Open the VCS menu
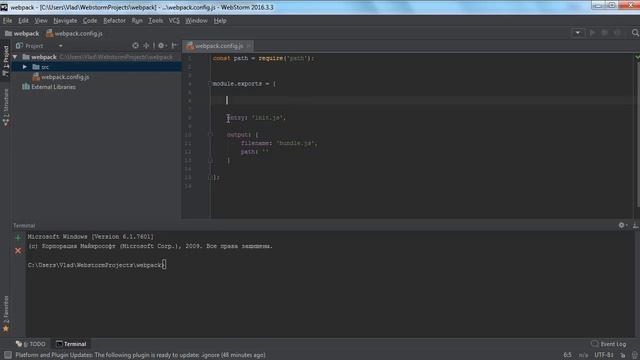Image resolution: width=640 pixels, height=360 pixels. [x=174, y=20]
